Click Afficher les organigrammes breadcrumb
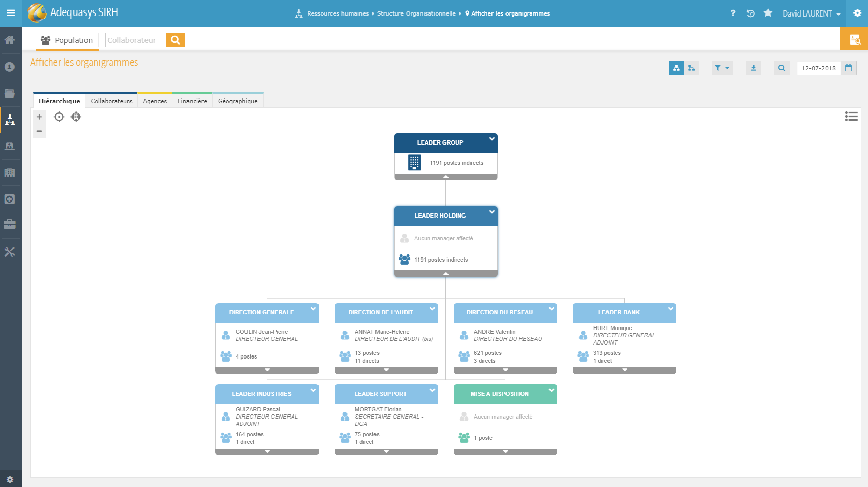The height and width of the screenshot is (487, 868). pyautogui.click(x=511, y=13)
